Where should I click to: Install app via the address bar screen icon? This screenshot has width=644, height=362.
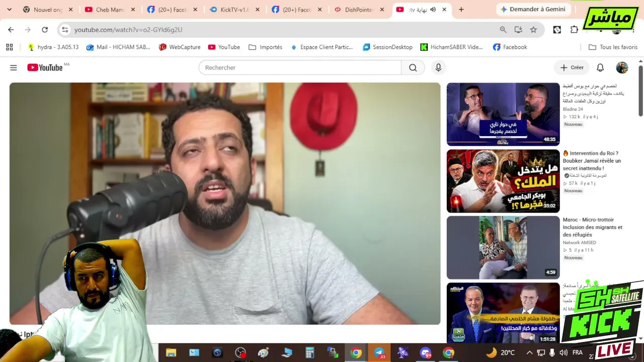point(518,30)
